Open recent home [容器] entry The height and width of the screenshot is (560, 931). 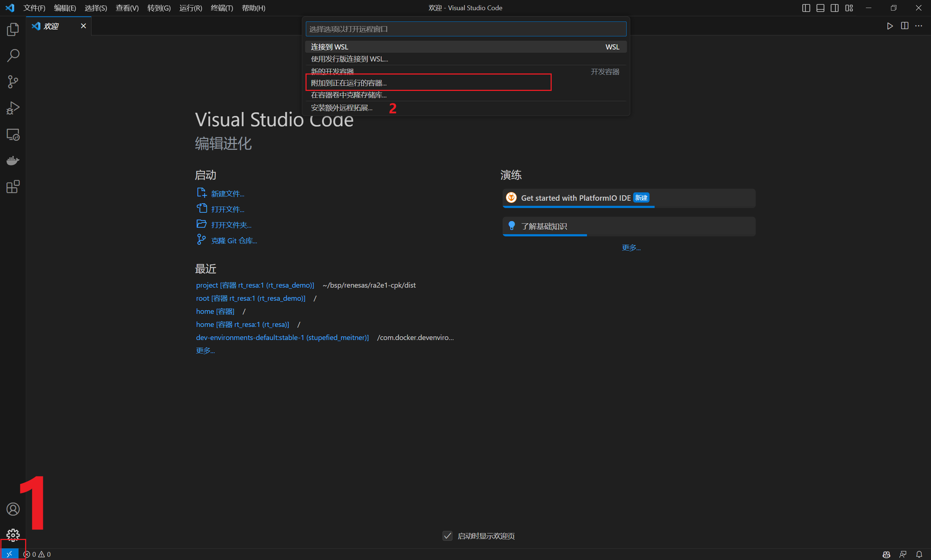(215, 311)
